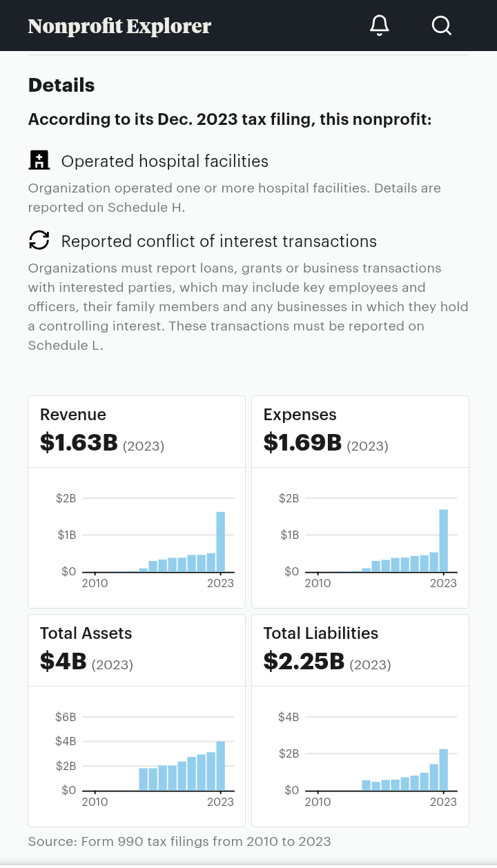Click Reported conflict of interest transactions heading
The width and height of the screenshot is (497, 868).
[219, 241]
